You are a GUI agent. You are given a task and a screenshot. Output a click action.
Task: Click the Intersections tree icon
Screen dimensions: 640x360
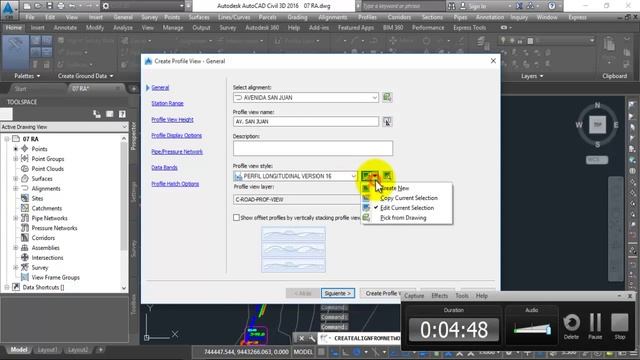coord(25,258)
